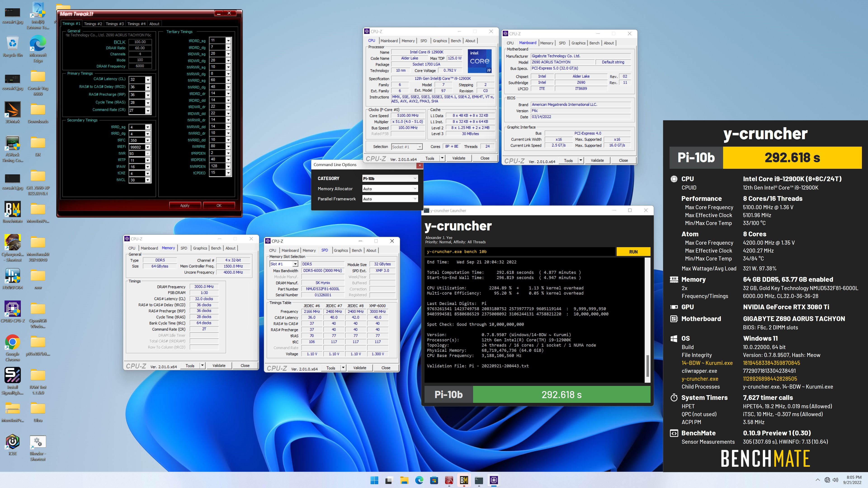Click the Windows Start button in taskbar

click(374, 480)
